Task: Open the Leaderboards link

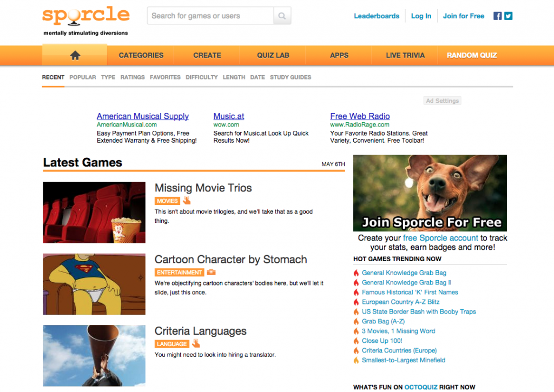Action: click(377, 16)
